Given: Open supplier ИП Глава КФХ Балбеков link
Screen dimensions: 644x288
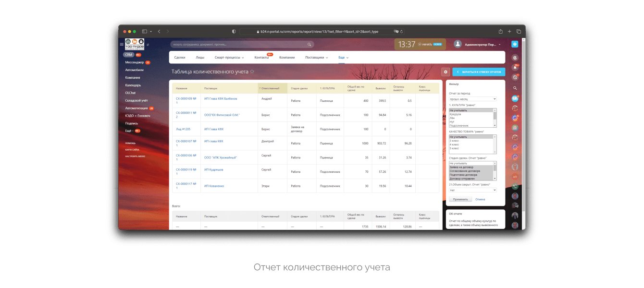Looking at the screenshot, I should click(221, 98).
